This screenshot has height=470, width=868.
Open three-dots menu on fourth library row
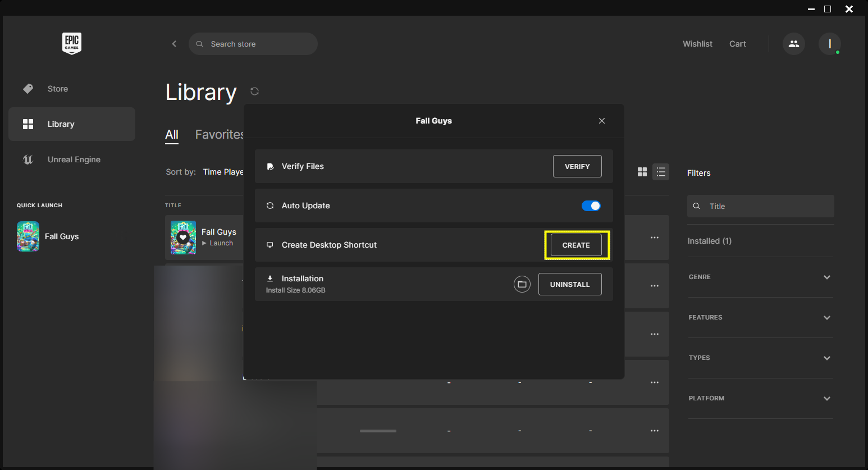tap(655, 382)
